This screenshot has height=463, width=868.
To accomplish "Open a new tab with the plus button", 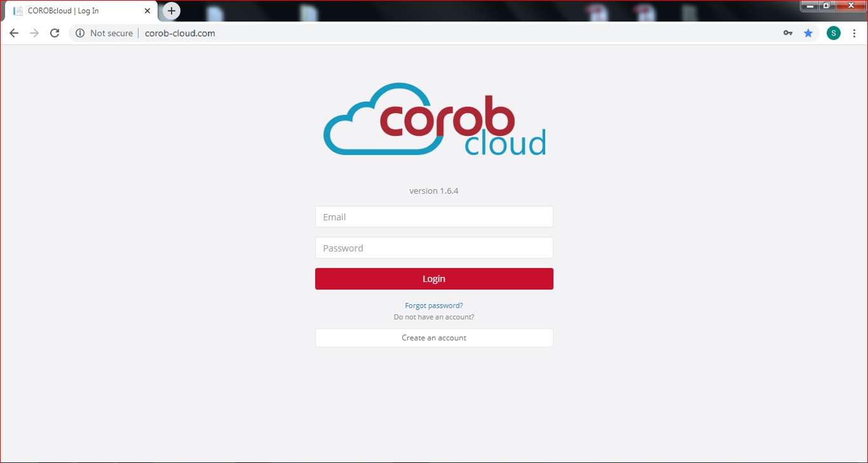I will click(172, 11).
